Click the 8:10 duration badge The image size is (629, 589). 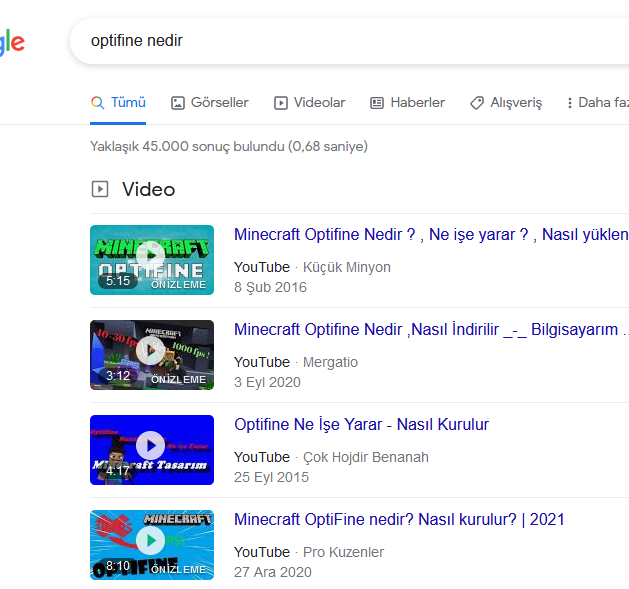(118, 566)
